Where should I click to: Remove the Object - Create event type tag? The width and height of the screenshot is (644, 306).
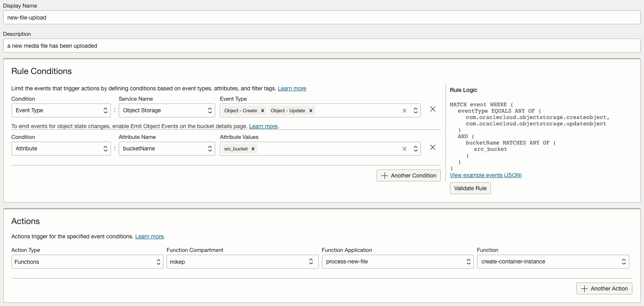(263, 111)
